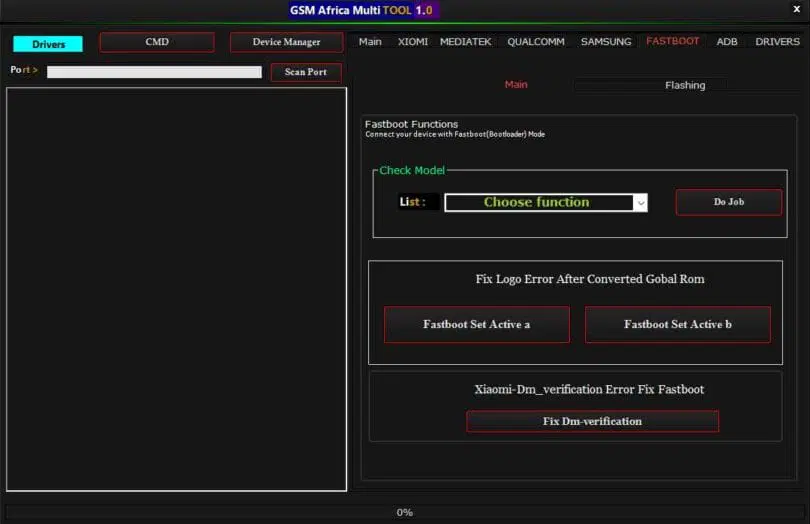The height and width of the screenshot is (524, 810).
Task: Select the red Main sub-tab
Action: coord(516,85)
